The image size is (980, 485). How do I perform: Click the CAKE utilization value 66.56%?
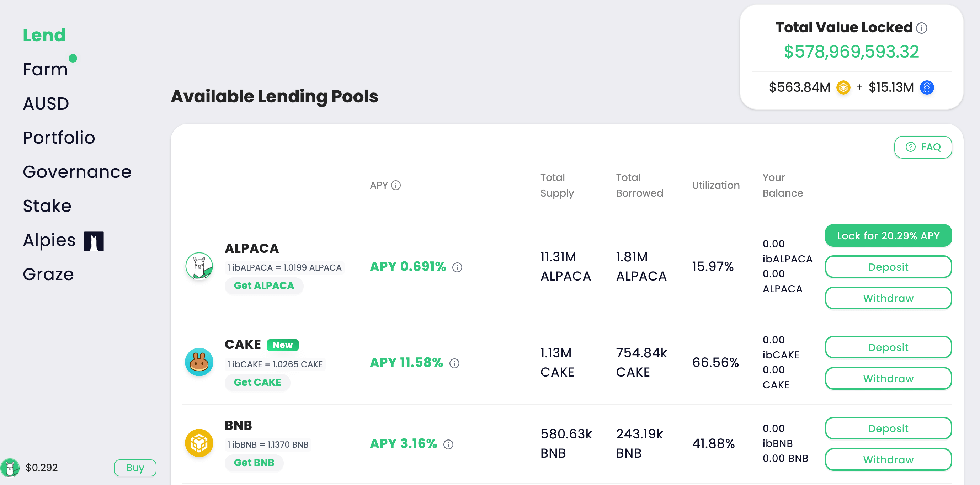click(x=715, y=363)
